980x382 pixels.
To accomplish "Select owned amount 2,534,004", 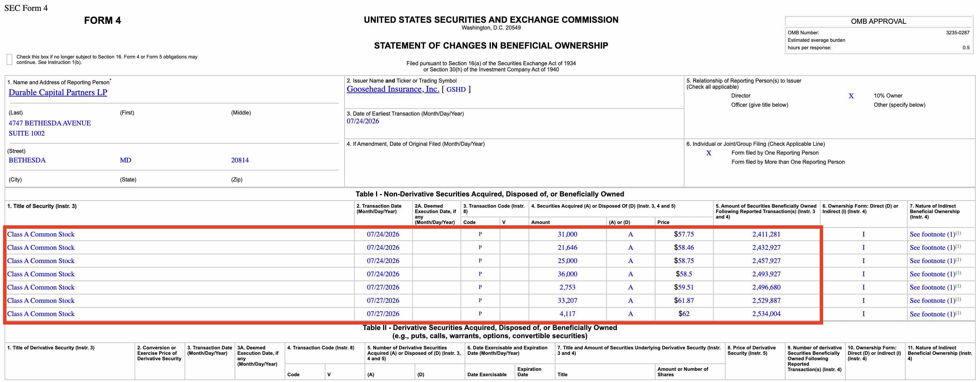I will [766, 314].
